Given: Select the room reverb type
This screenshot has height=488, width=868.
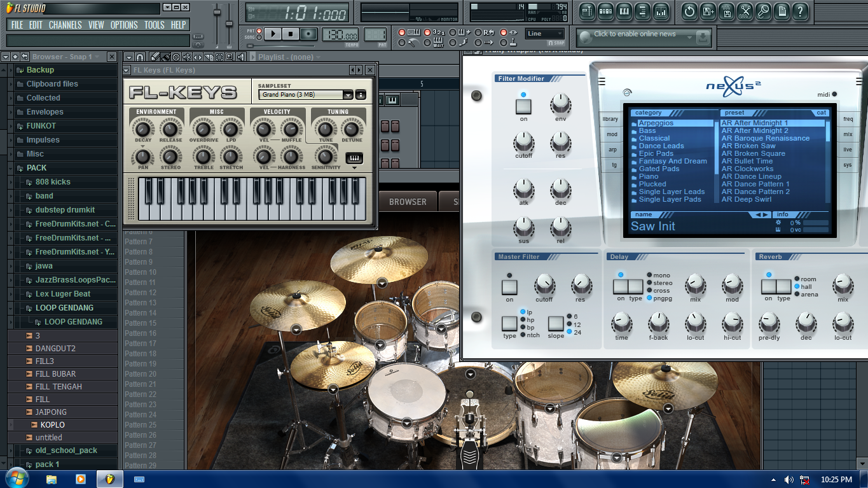Looking at the screenshot, I should click(797, 279).
